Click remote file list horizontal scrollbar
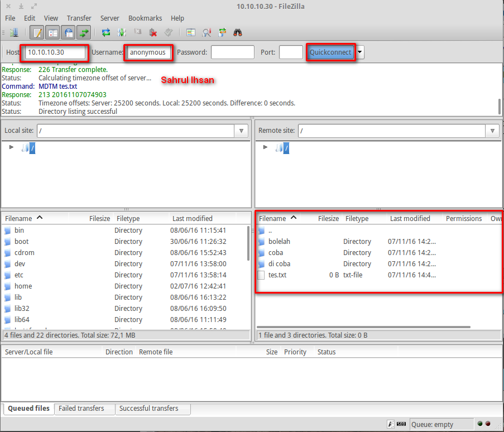 click(x=363, y=327)
